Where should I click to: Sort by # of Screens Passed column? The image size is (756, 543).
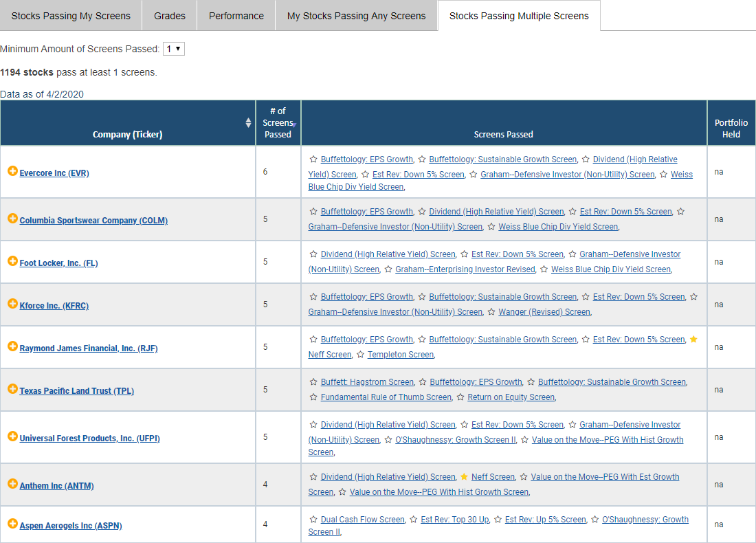pyautogui.click(x=278, y=122)
